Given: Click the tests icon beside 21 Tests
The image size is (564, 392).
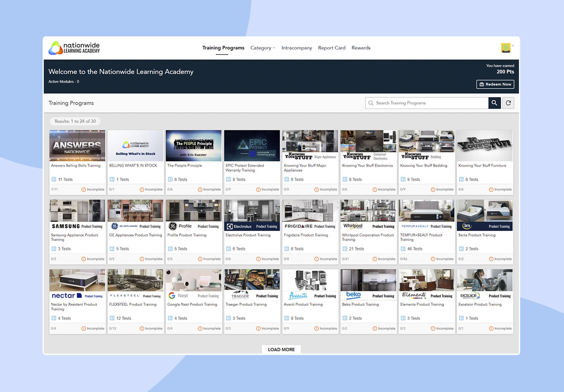Looking at the screenshot, I should [x=345, y=249].
